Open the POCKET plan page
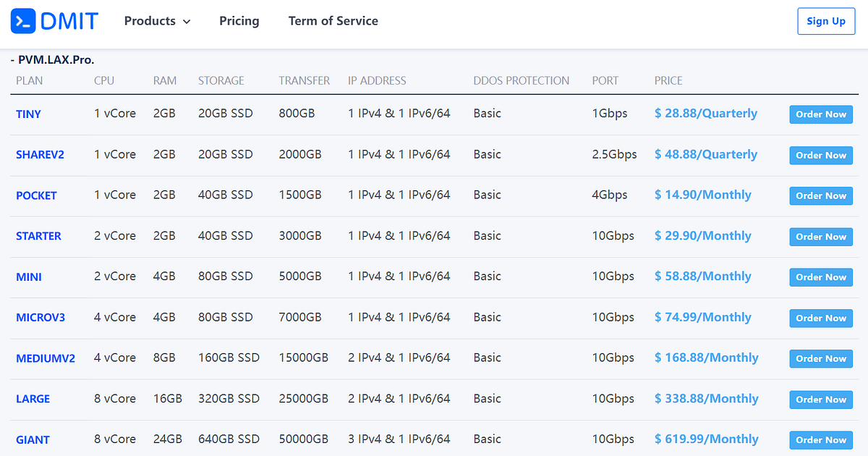This screenshot has height=456, width=868. [36, 195]
